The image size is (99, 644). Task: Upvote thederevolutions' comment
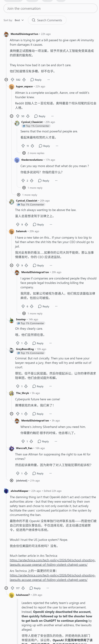[x=23, y=181]
